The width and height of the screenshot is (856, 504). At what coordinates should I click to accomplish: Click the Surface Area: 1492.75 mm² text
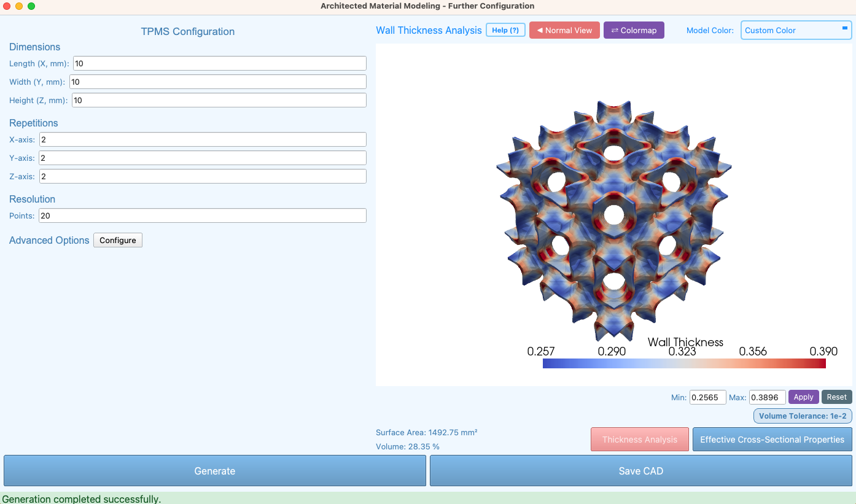pyautogui.click(x=427, y=433)
